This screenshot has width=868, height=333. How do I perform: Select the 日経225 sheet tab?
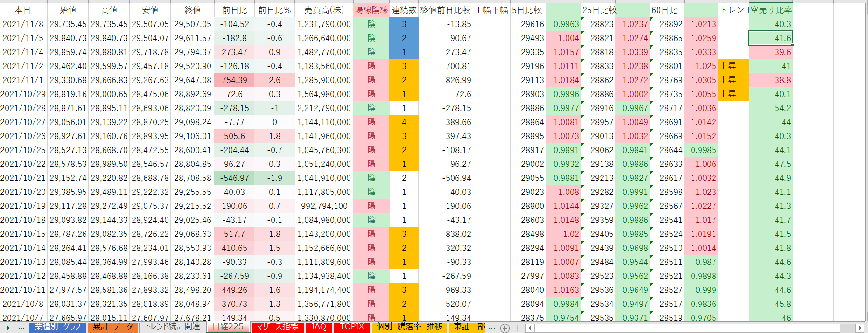(228, 326)
